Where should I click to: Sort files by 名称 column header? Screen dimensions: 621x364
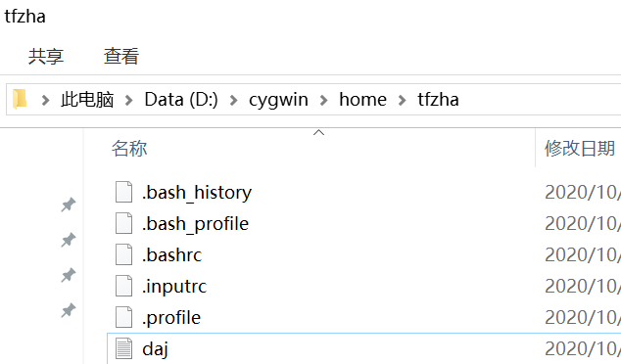pos(129,149)
